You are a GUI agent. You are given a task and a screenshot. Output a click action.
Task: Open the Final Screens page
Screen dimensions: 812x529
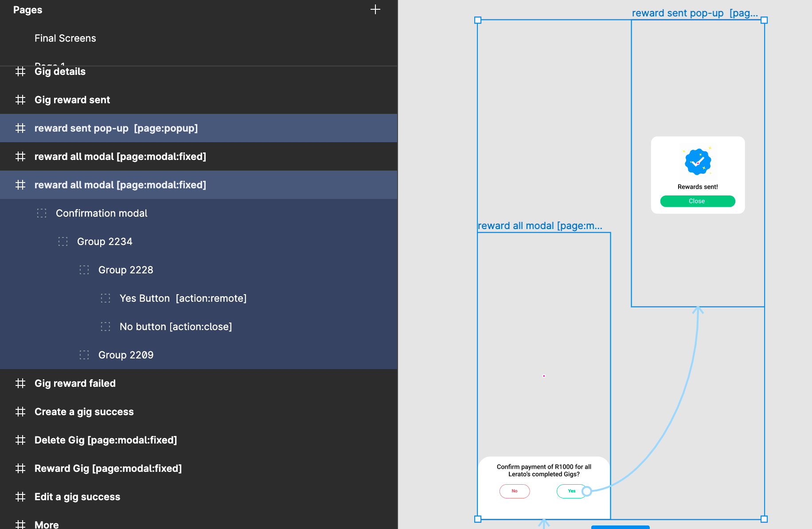(x=65, y=38)
